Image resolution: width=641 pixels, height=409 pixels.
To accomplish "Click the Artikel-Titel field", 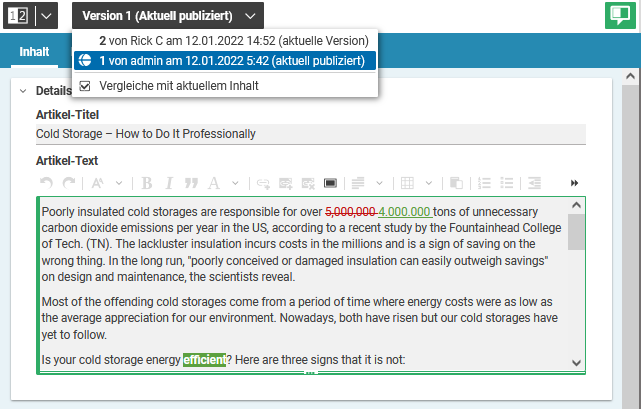I will (310, 134).
